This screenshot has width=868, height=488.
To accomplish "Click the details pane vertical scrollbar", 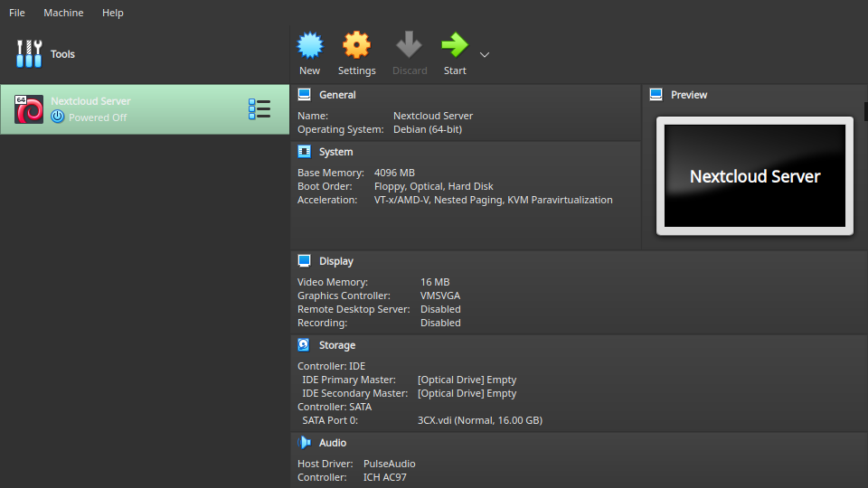I will pyautogui.click(x=865, y=110).
